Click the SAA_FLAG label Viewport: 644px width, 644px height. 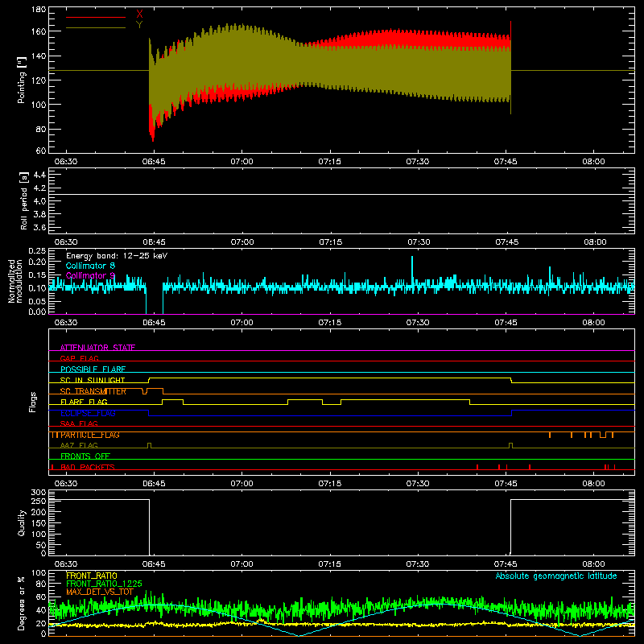(x=79, y=423)
